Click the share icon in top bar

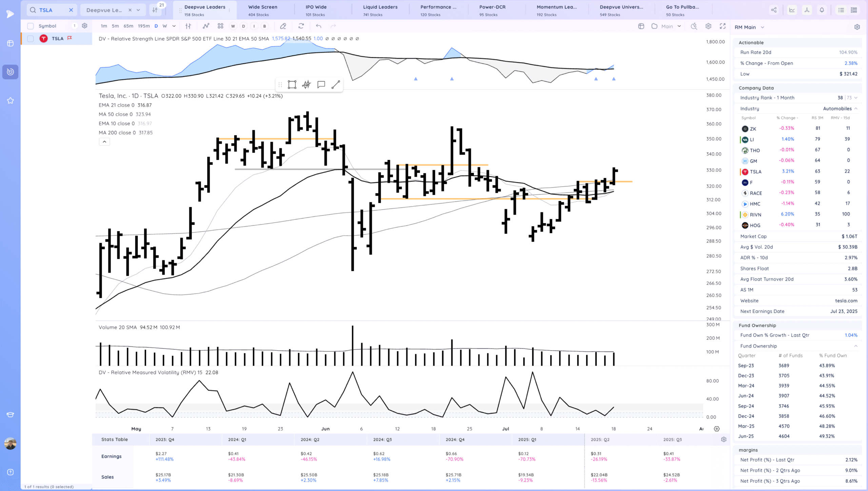(x=774, y=10)
